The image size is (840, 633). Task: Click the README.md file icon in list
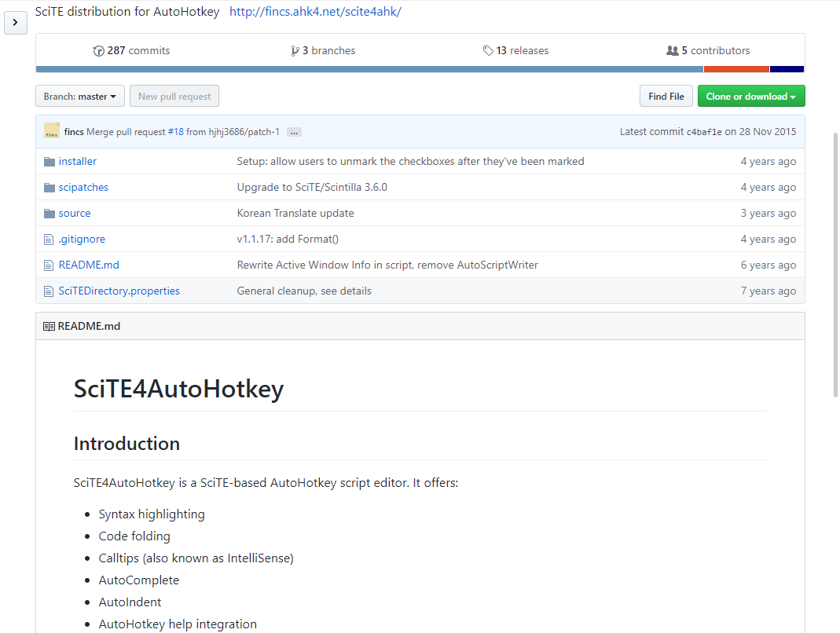49,265
